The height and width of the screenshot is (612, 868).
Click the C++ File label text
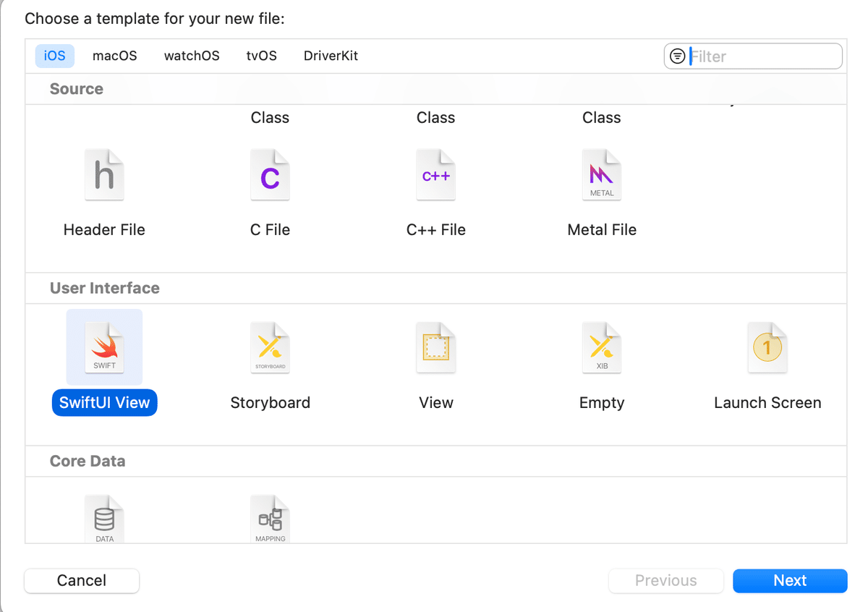[436, 230]
